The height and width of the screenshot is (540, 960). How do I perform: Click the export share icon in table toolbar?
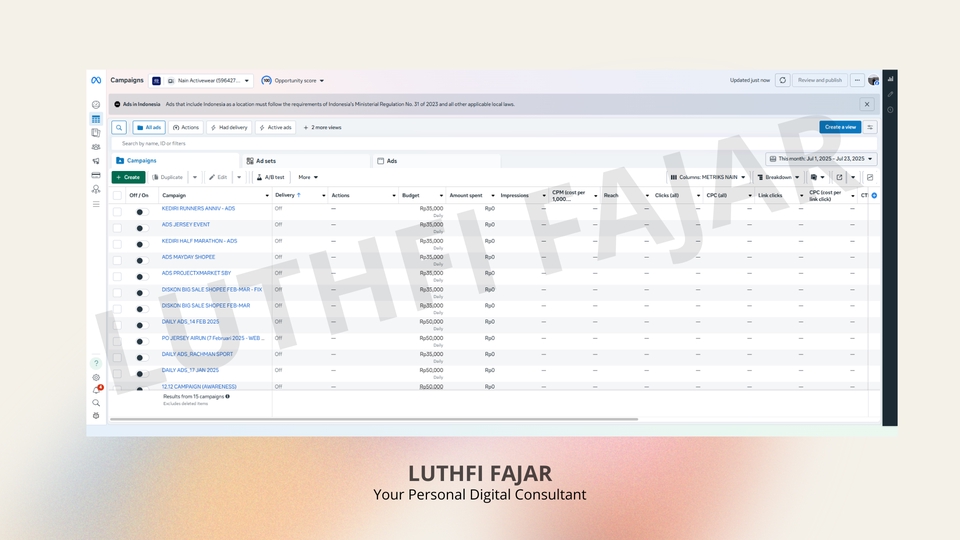(x=839, y=177)
